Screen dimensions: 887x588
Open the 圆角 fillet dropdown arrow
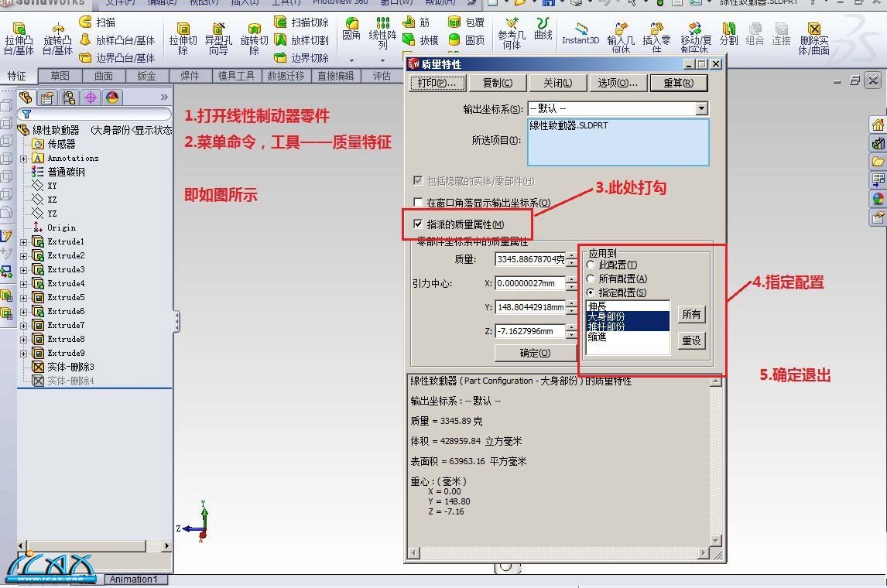pos(351,60)
